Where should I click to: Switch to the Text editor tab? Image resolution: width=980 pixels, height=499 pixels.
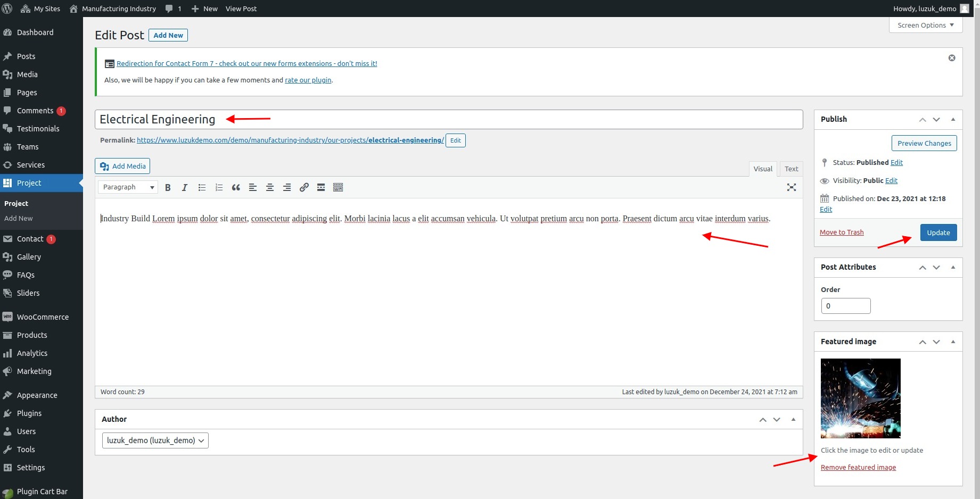pos(791,169)
